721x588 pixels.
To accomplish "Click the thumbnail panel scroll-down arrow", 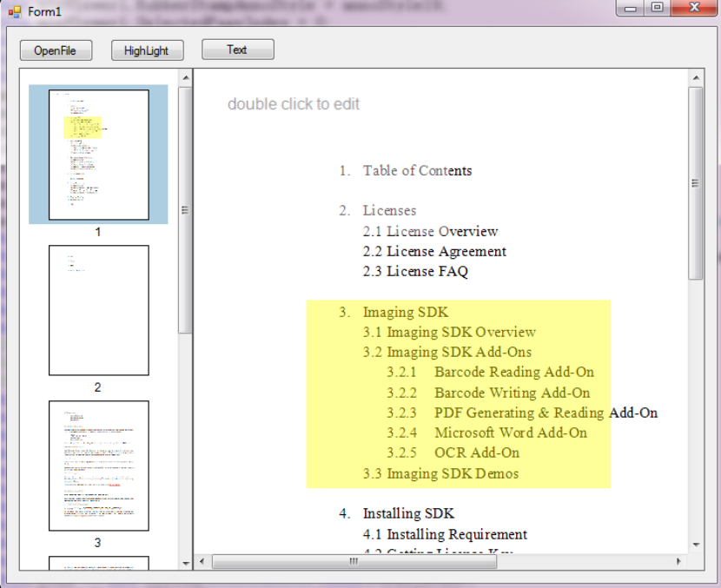I will 186,563.
